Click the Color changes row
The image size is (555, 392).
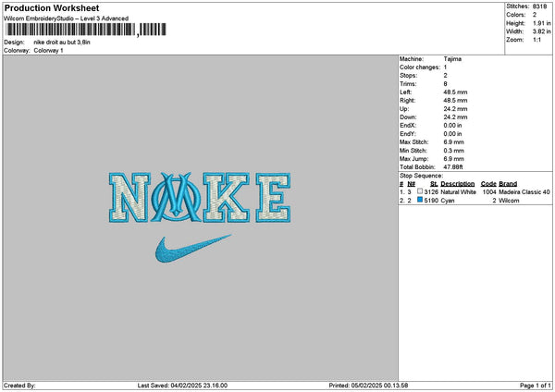(x=424, y=67)
